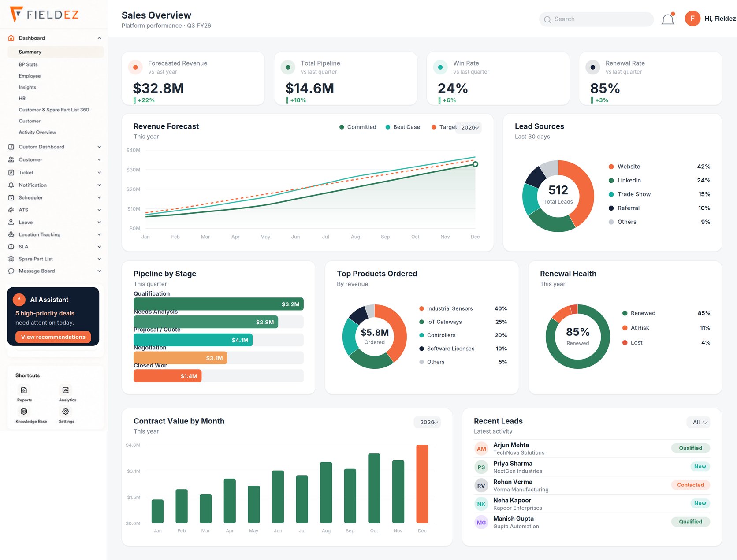
Task: Open Activity Overview submenu item
Action: pyautogui.click(x=37, y=132)
